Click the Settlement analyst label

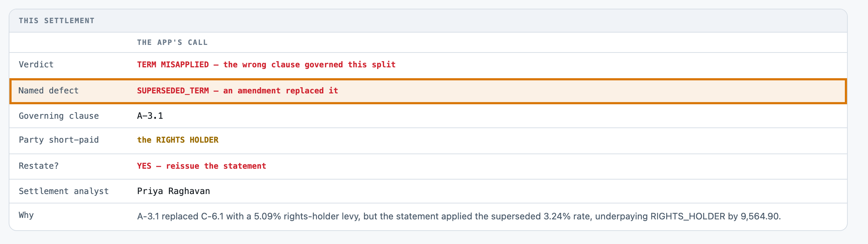point(64,191)
